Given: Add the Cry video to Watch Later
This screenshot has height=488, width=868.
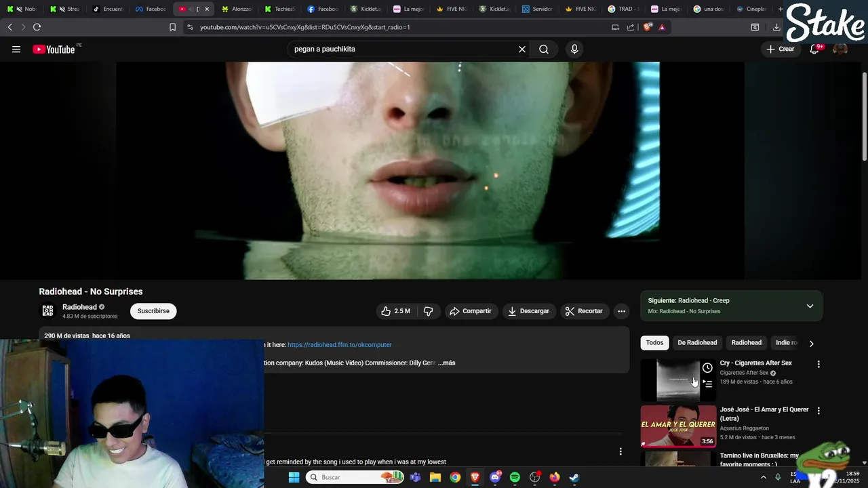Looking at the screenshot, I should (x=707, y=368).
